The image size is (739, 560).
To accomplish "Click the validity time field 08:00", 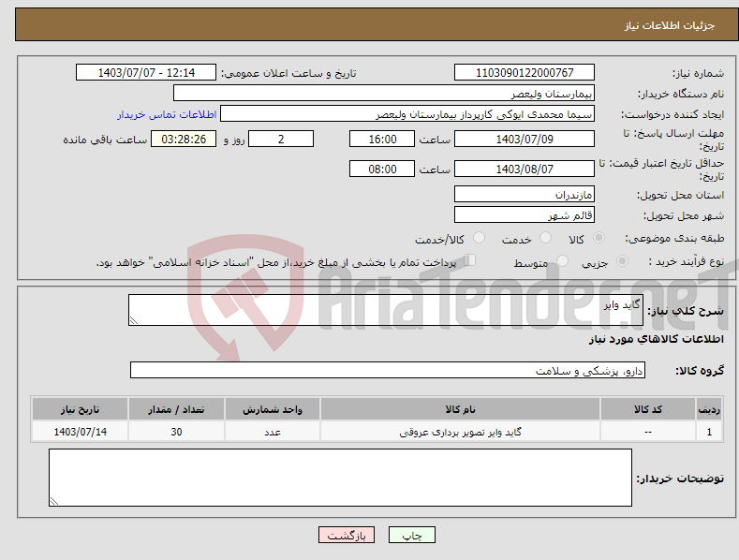I will (382, 169).
